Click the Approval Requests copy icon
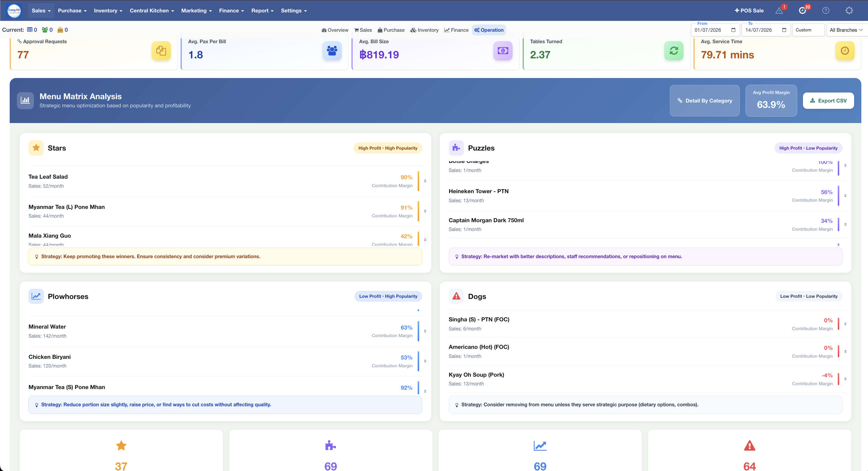The image size is (868, 471). 161,51
